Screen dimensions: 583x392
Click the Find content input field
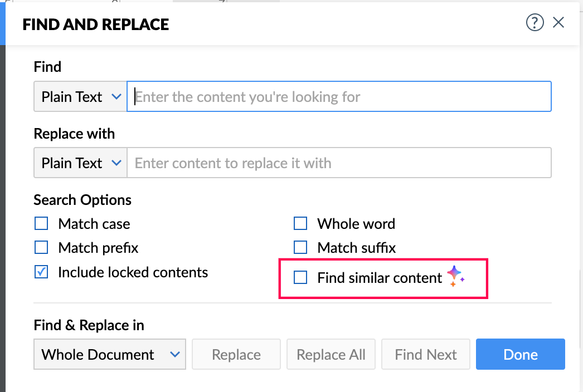point(339,97)
